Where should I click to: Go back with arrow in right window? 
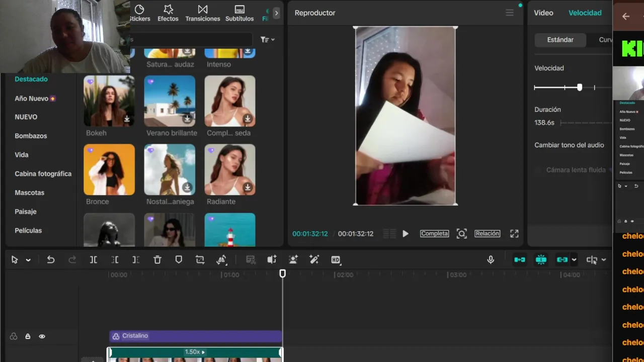click(626, 17)
